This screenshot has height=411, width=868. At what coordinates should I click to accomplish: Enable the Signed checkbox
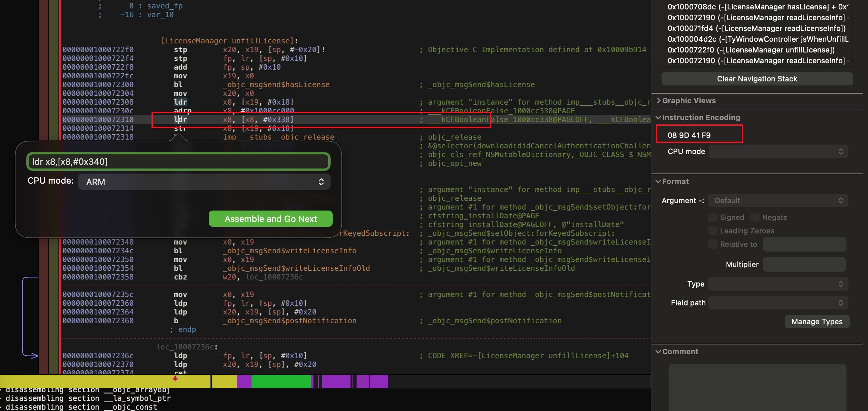(712, 218)
